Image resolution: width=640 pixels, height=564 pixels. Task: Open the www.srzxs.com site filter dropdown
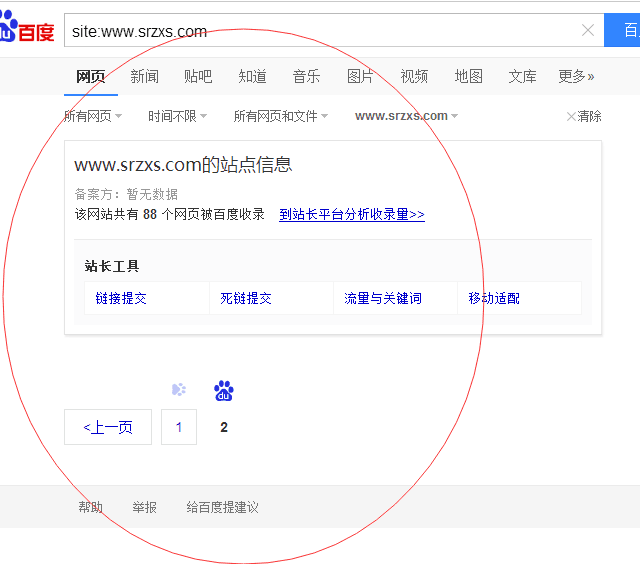[x=406, y=116]
